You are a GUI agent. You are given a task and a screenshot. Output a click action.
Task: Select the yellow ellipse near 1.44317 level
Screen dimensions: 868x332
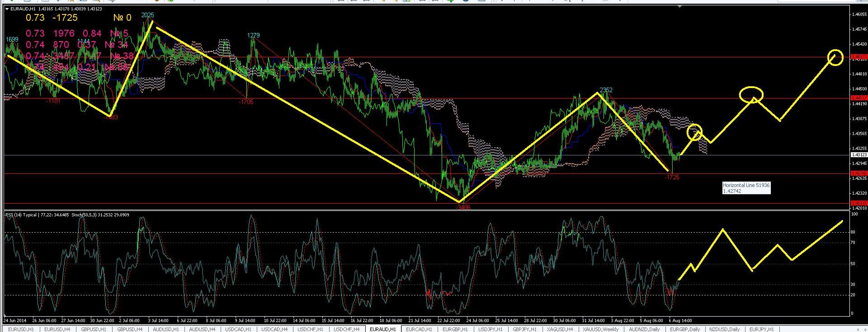(x=751, y=94)
